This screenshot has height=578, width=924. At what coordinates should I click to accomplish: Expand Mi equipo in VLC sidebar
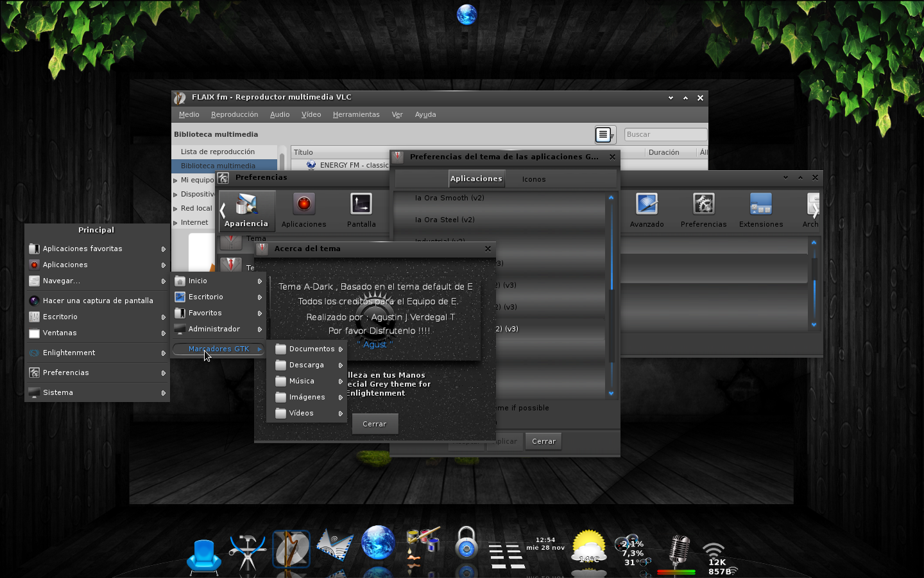(x=175, y=180)
